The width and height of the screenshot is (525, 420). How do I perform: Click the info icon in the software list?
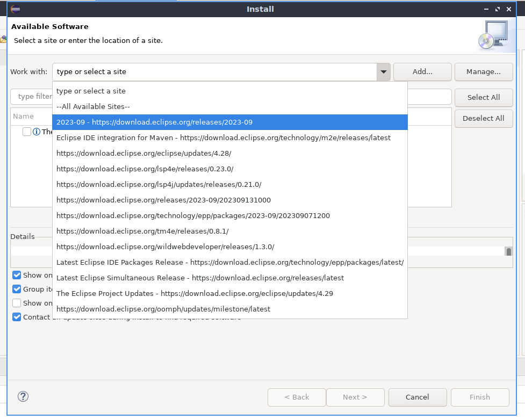pyautogui.click(x=37, y=132)
